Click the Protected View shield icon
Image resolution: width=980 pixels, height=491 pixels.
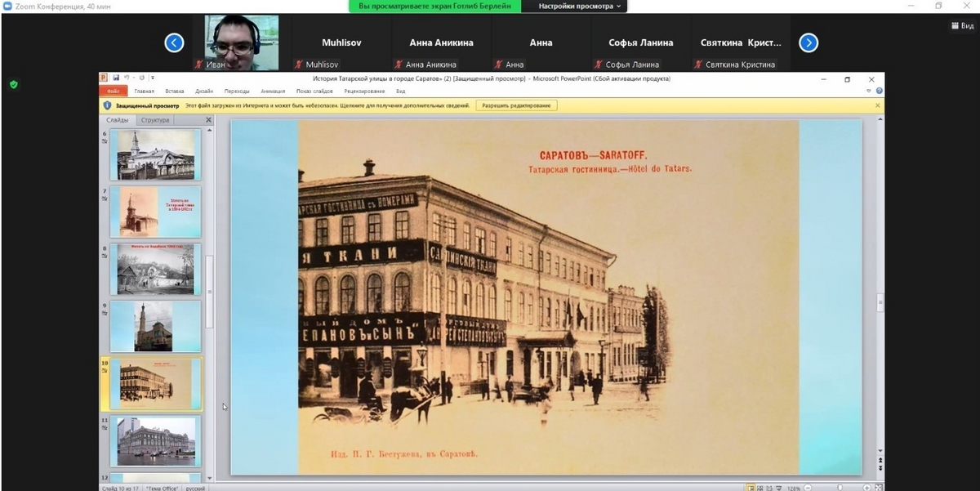coord(107,105)
